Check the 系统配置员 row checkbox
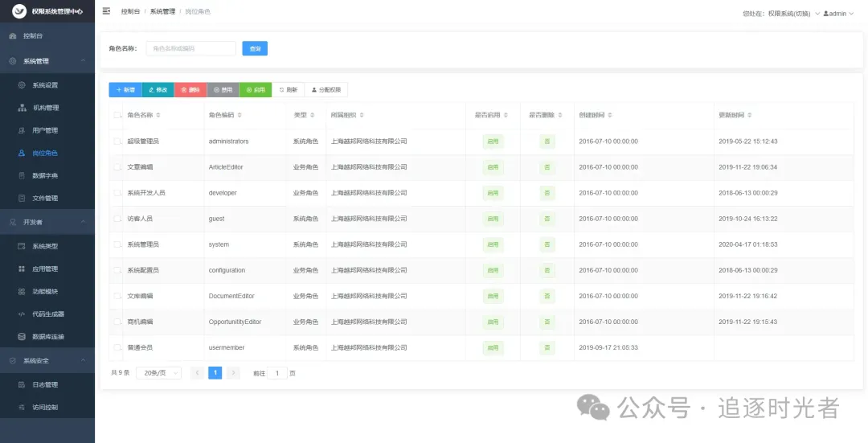868x443 pixels. (x=117, y=270)
